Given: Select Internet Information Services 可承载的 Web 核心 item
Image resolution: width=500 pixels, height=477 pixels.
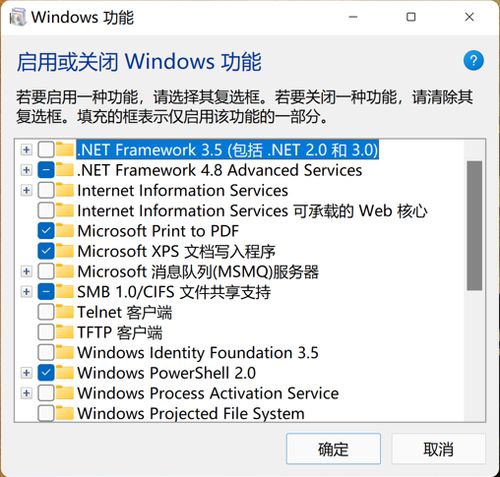Looking at the screenshot, I should pos(252,211).
